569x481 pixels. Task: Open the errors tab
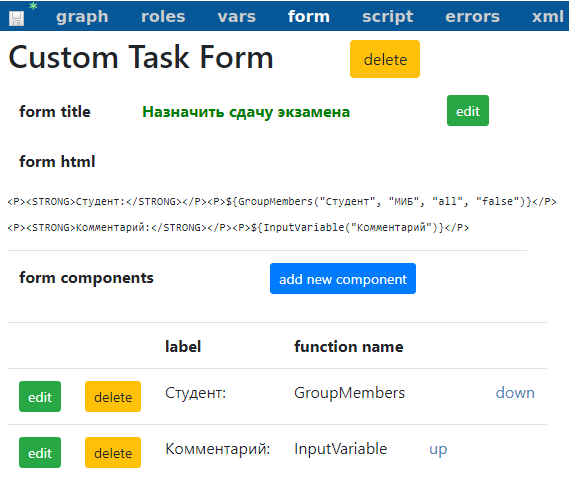coord(472,17)
